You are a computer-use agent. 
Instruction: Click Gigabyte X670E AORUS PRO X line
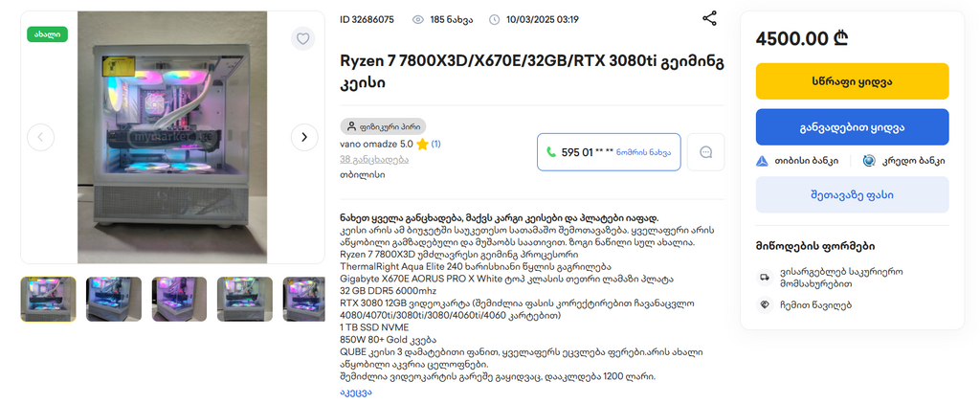(x=507, y=279)
